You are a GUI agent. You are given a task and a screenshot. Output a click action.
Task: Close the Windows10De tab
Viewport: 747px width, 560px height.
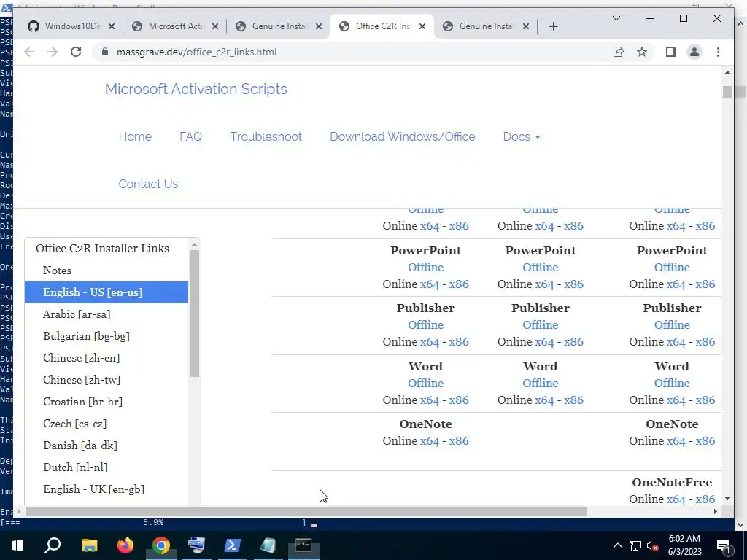pos(112,27)
